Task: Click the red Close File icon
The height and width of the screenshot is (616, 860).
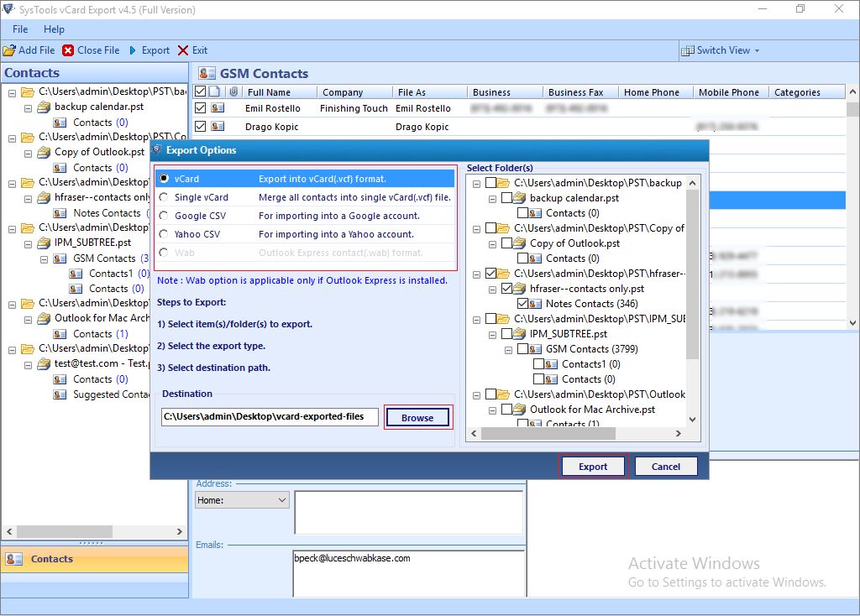Action: (x=68, y=50)
